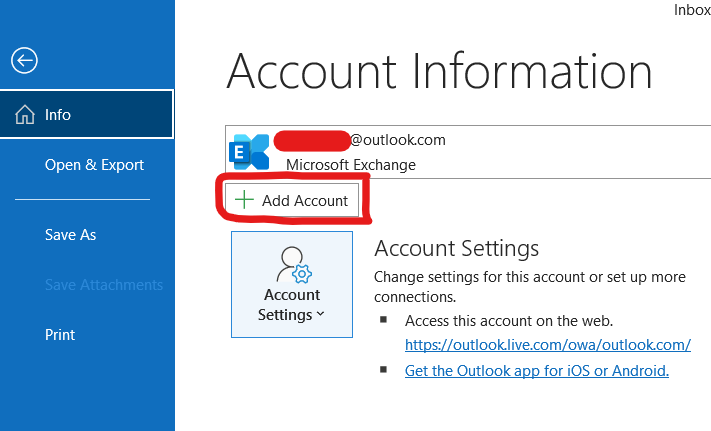Click Save Attachments in the sidebar
Screen dimensions: 711x431
pos(104,285)
